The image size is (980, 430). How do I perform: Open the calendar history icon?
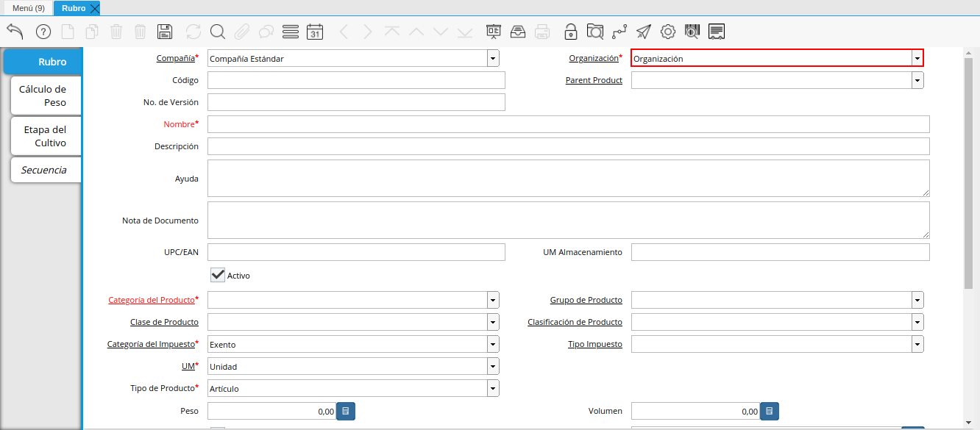(315, 32)
